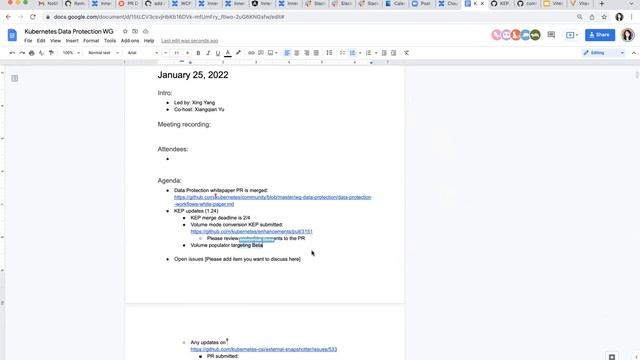Insert an image from the toolbar
The width and height of the screenshot is (640, 360).
(x=270, y=53)
